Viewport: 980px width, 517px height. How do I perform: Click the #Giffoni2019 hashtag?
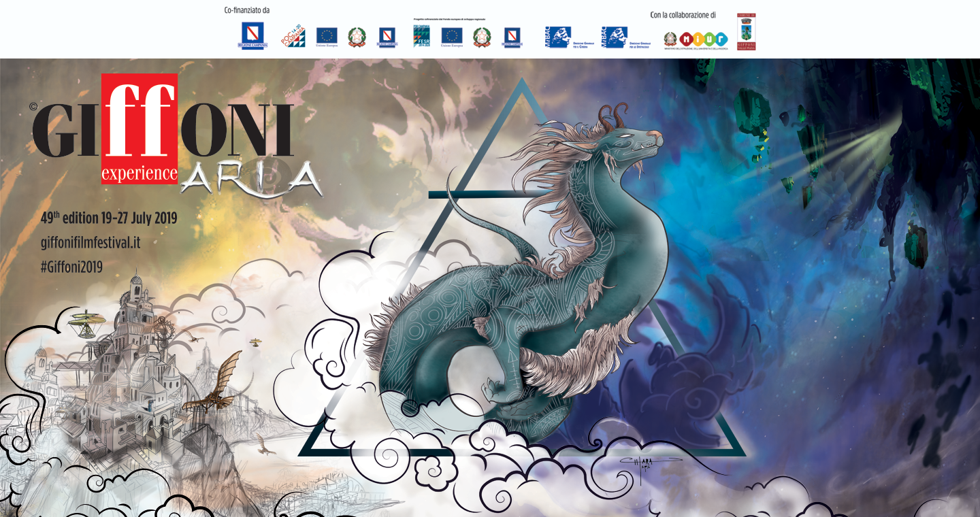71,267
